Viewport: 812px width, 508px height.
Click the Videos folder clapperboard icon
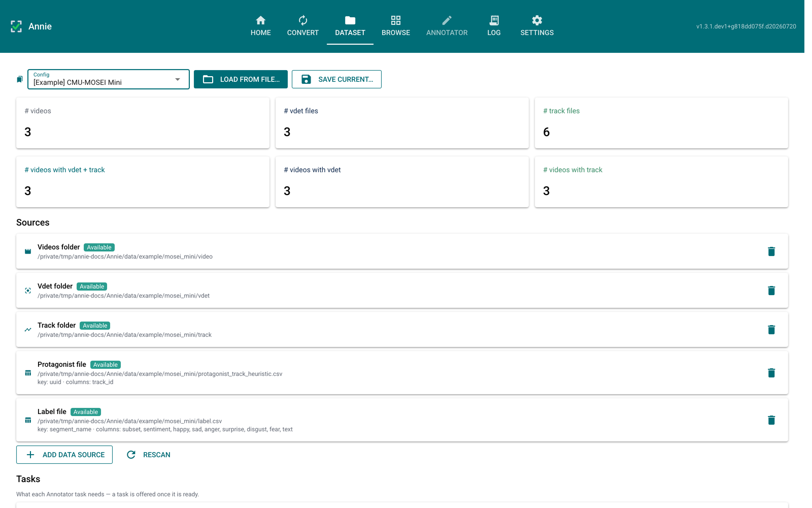pos(28,251)
